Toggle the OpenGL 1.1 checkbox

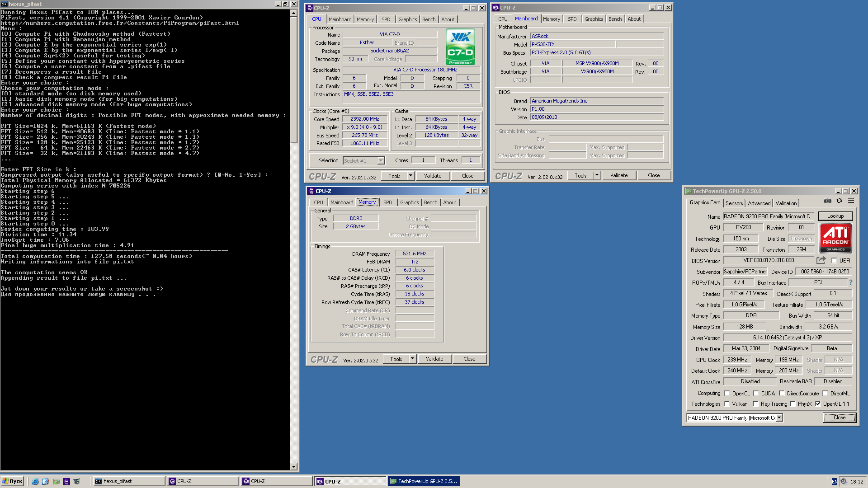[x=818, y=404]
